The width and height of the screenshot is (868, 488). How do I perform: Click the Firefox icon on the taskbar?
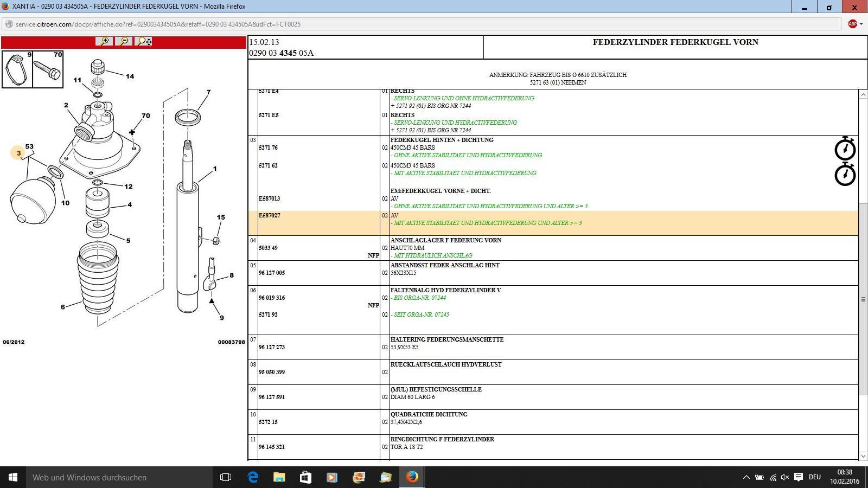pos(412,477)
